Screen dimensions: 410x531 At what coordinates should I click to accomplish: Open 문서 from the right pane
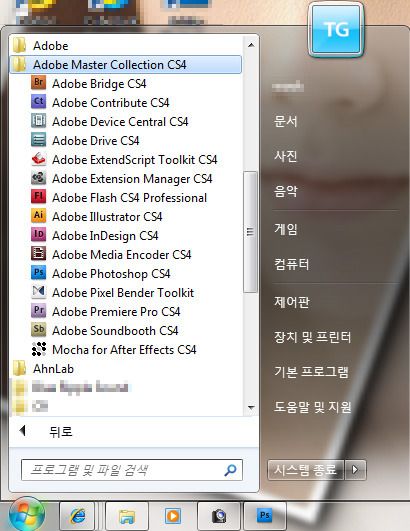(286, 121)
